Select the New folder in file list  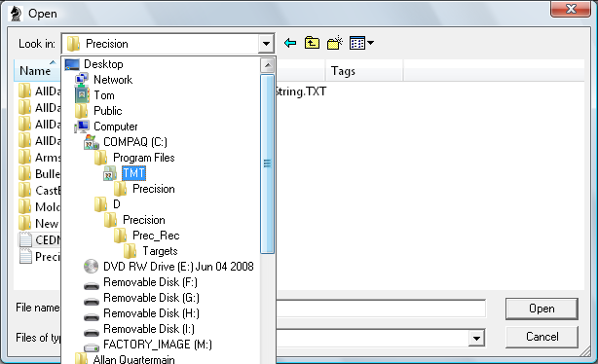point(39,223)
